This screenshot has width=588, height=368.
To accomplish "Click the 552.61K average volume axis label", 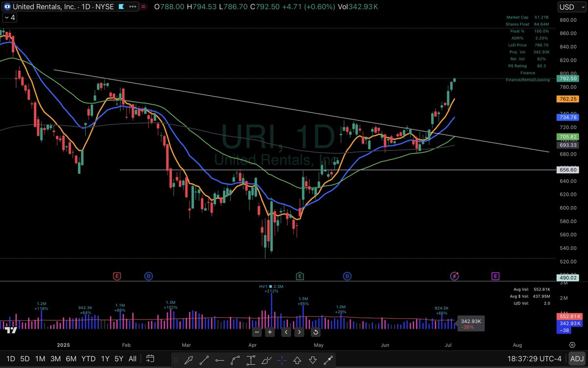I will pos(569,316).
